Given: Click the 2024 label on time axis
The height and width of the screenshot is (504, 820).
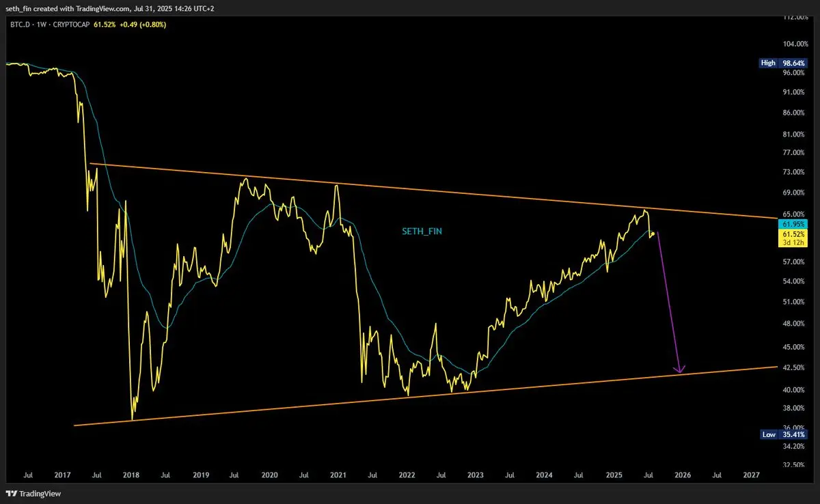Looking at the screenshot, I should [545, 474].
